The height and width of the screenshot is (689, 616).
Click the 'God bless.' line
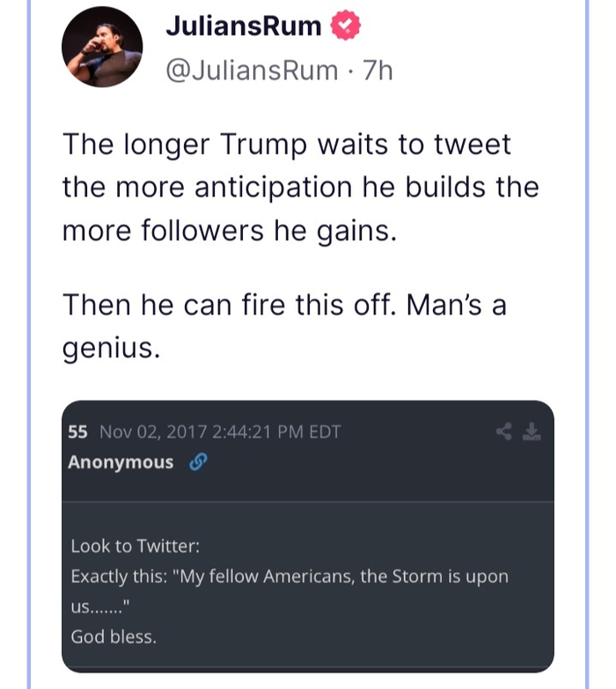pyautogui.click(x=114, y=636)
